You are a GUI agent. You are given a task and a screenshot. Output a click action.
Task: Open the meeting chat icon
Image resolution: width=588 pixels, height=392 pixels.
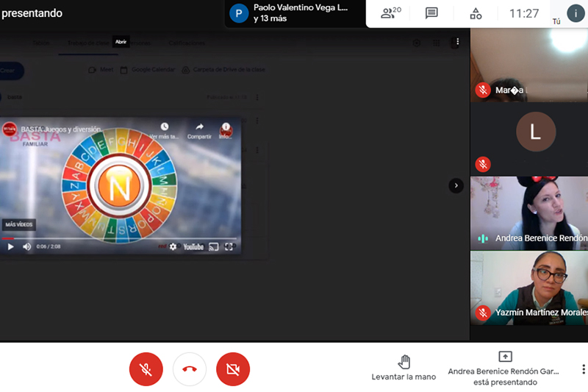pyautogui.click(x=431, y=13)
